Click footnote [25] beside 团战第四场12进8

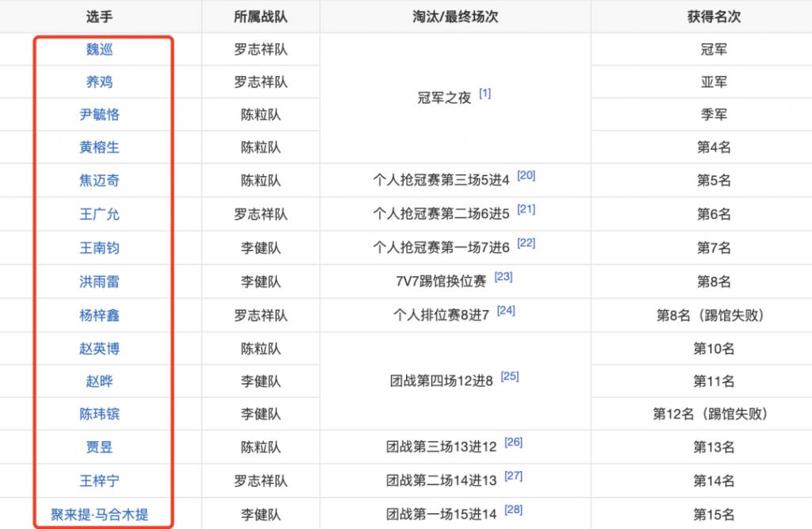(x=510, y=376)
